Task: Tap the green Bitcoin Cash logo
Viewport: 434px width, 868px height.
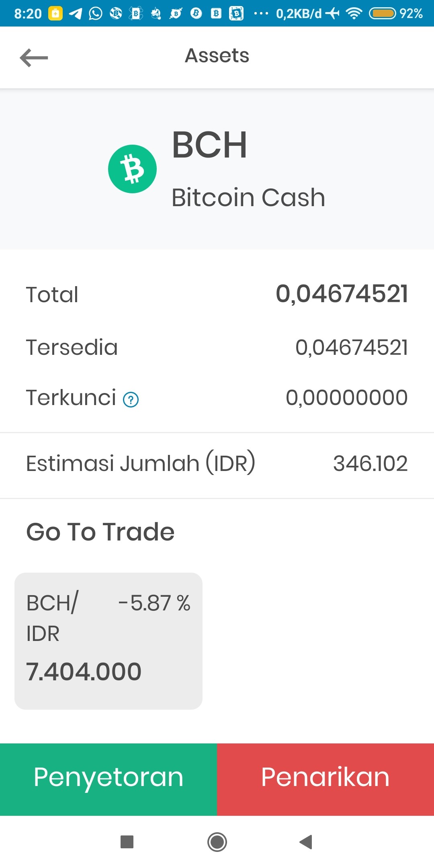Action: [132, 169]
